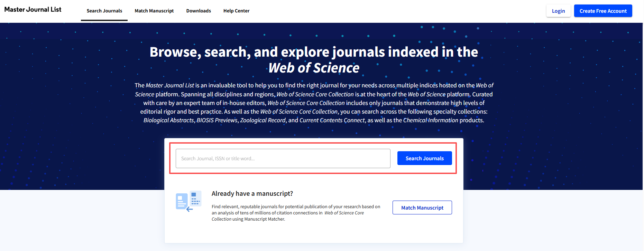The image size is (644, 251).
Task: Focus the journal, ISSN or title search field
Action: tap(283, 158)
